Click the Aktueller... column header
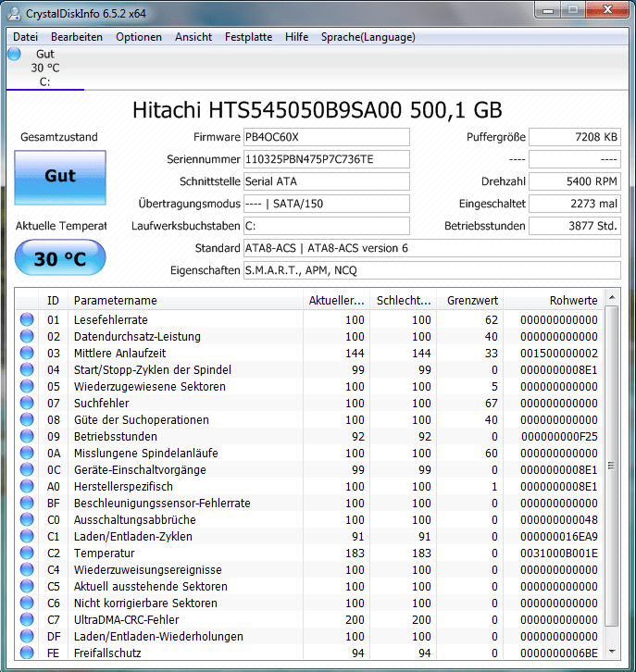 [x=336, y=301]
